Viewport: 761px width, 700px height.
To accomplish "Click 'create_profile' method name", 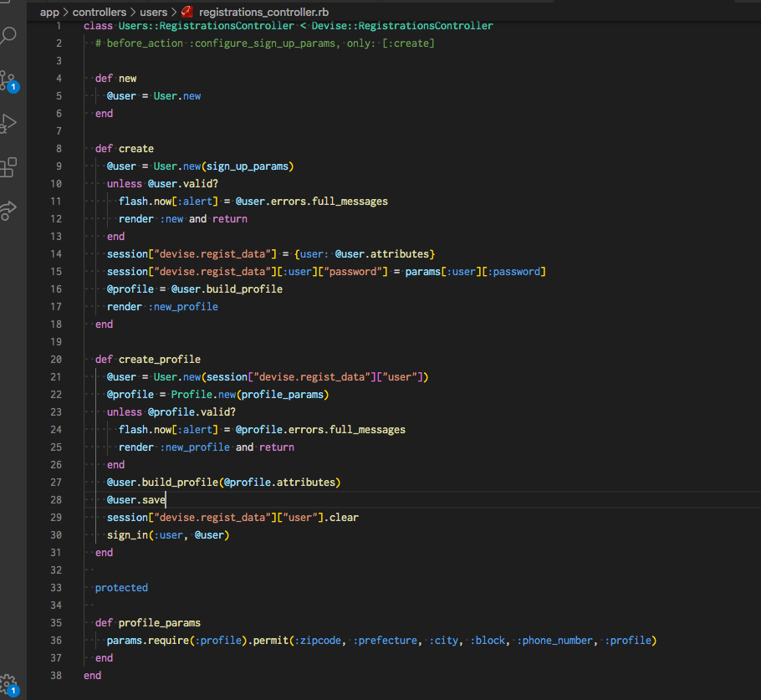I will pyautogui.click(x=160, y=360).
